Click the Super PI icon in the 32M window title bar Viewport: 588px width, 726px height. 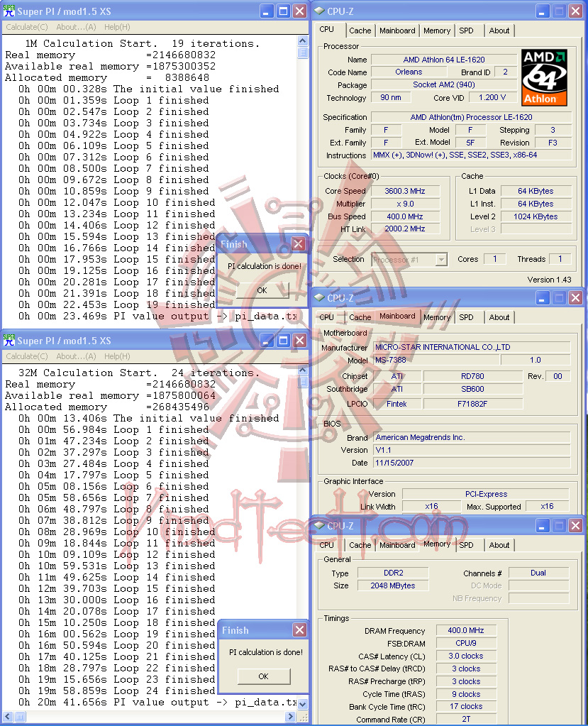9,341
